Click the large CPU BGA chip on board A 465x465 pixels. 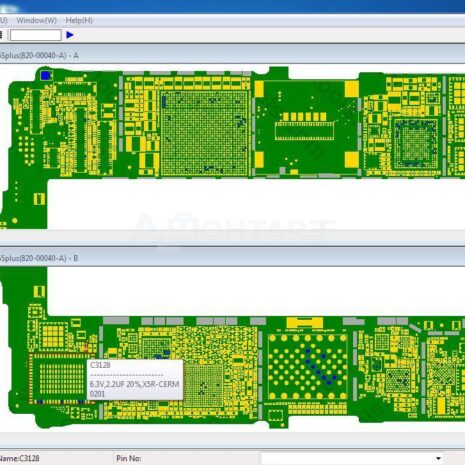204,133
